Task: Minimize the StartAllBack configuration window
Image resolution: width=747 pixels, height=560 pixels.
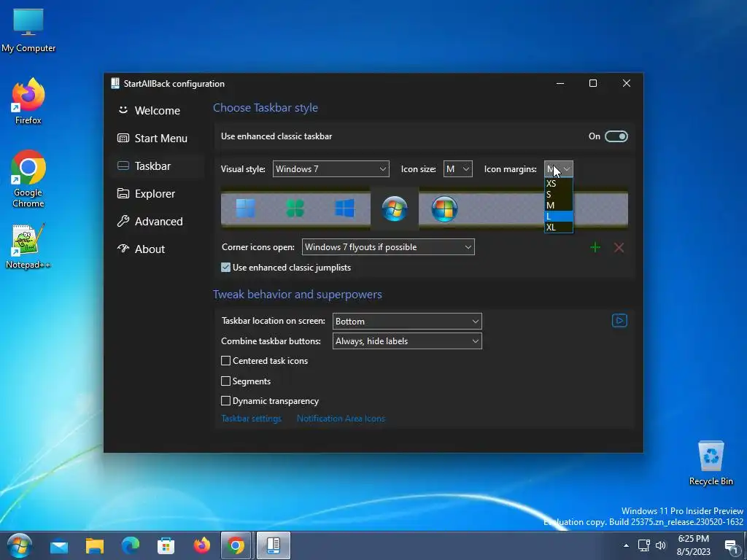Action: [560, 83]
